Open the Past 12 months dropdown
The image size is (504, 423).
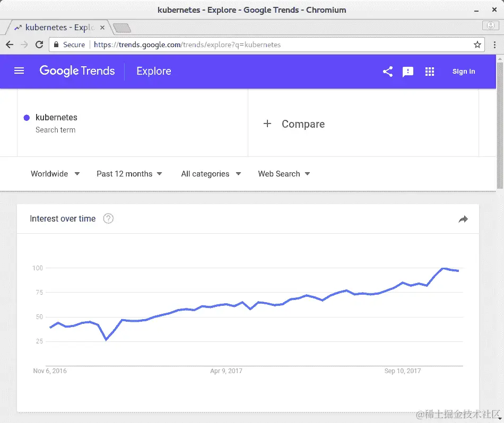pyautogui.click(x=129, y=174)
